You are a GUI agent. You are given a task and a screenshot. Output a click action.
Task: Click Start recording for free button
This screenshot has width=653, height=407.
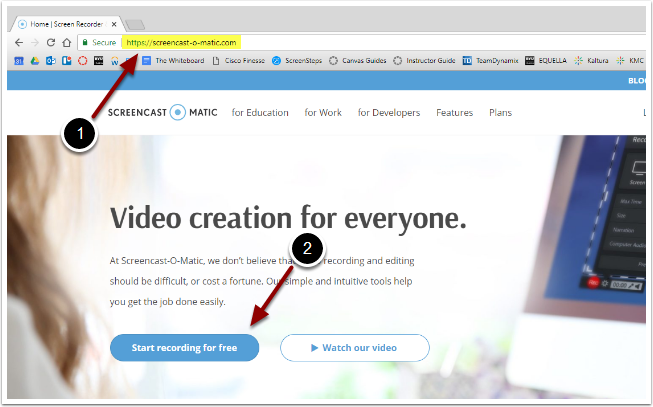(184, 347)
